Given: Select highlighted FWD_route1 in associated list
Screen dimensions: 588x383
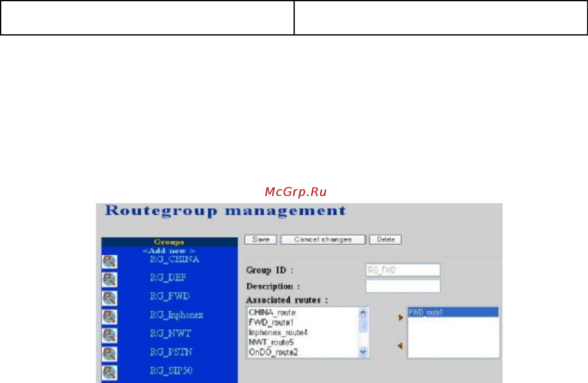Looking at the screenshot, I should pos(453,312).
